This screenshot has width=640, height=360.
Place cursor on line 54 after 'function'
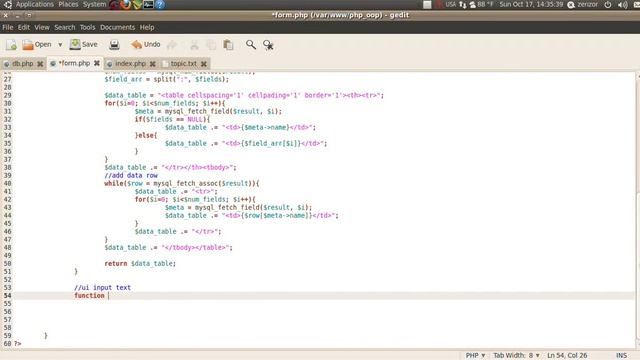[109, 296]
